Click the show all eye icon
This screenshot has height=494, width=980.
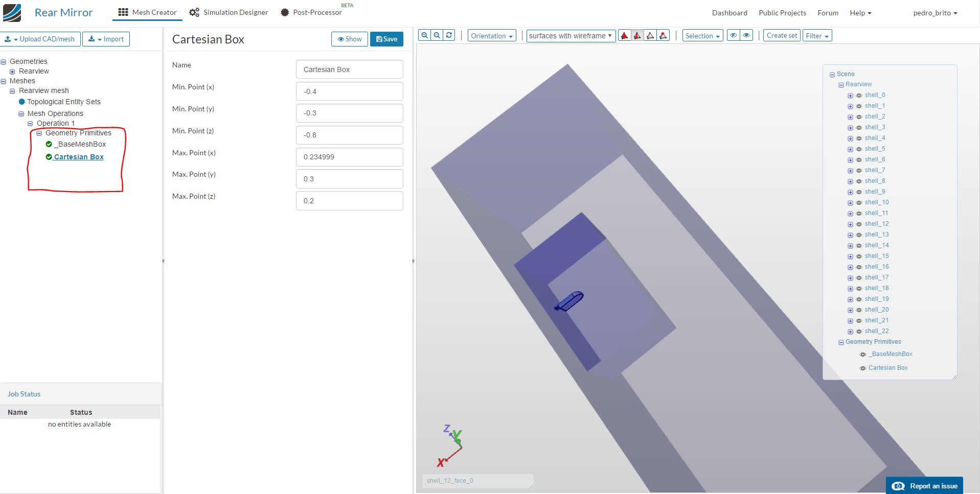coord(746,35)
